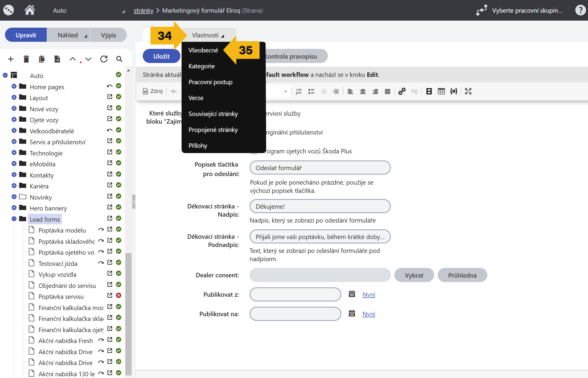Refresh the page tree
The image size is (588, 378).
pos(104,59)
